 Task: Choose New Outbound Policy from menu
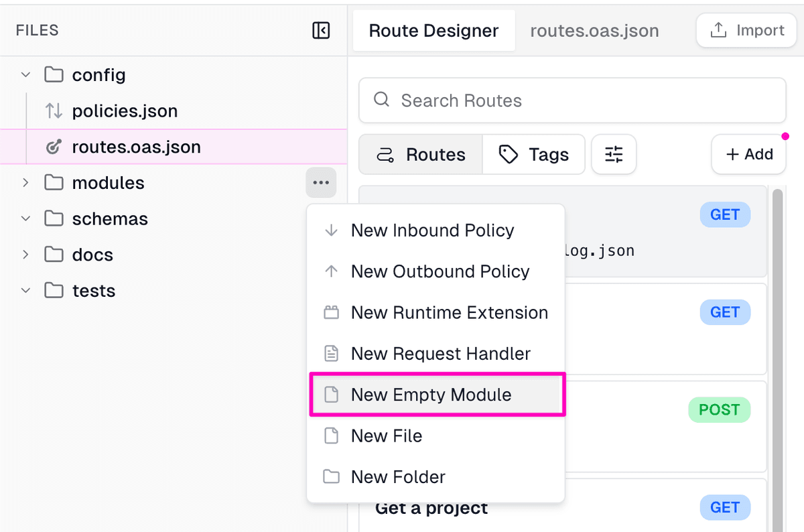[x=435, y=271]
